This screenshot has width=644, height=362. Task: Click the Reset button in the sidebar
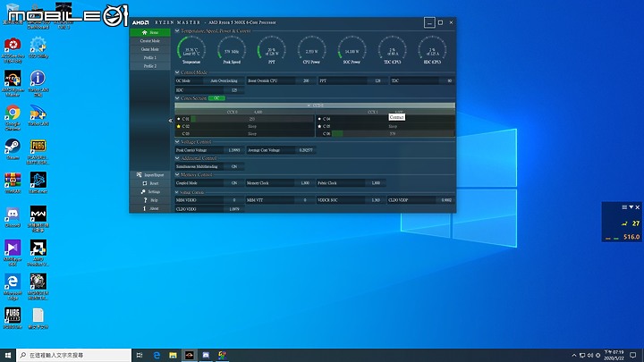(150, 183)
